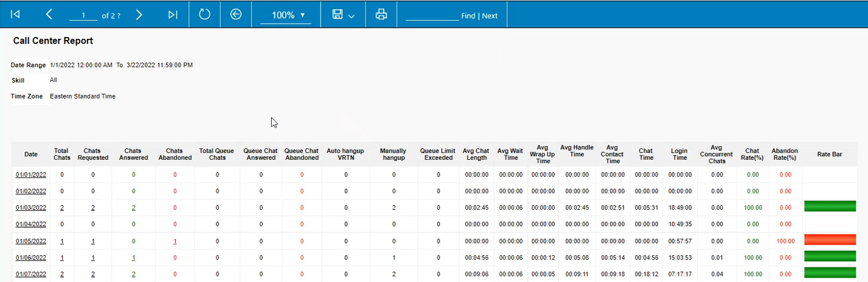
Task: Click Chats Answered value for 01/06/2022
Action: 134,258
